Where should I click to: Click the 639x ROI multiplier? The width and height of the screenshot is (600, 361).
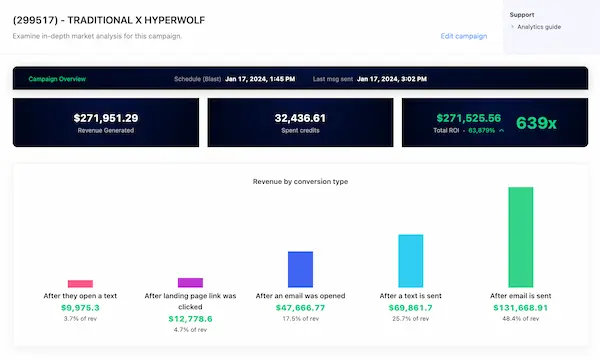(536, 123)
